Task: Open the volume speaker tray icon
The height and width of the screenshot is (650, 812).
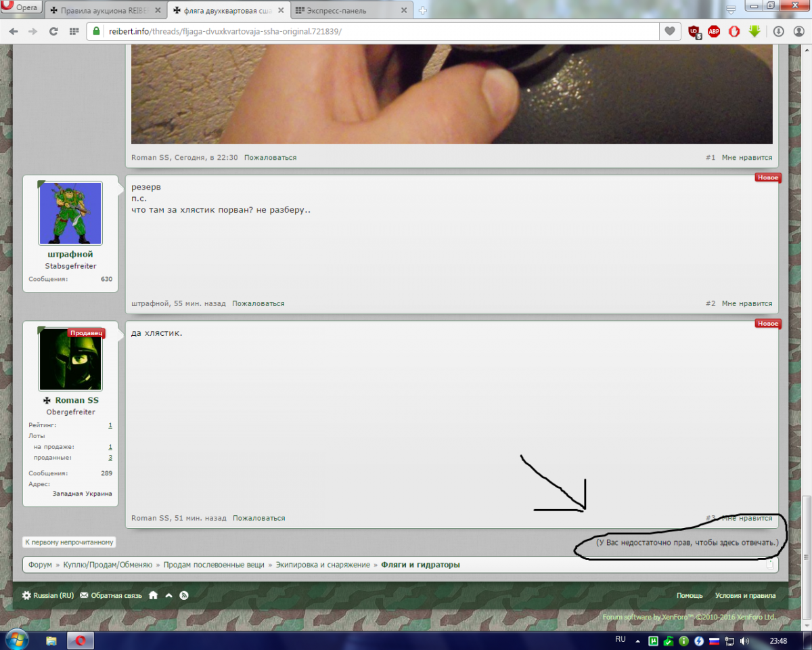Action: [744, 641]
